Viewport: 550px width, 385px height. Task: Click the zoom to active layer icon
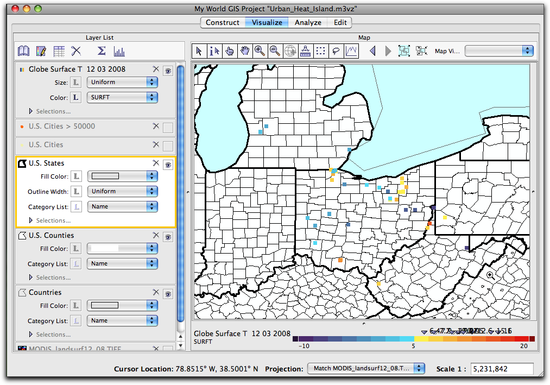click(x=421, y=51)
